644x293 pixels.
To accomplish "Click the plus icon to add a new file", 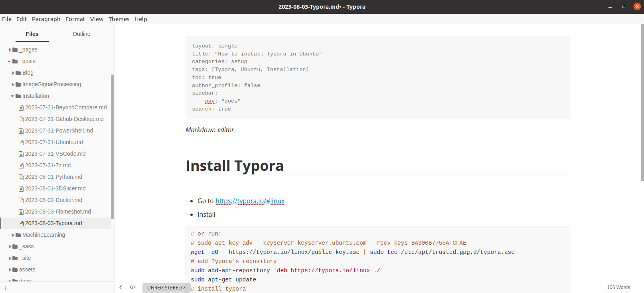I will (x=5, y=288).
